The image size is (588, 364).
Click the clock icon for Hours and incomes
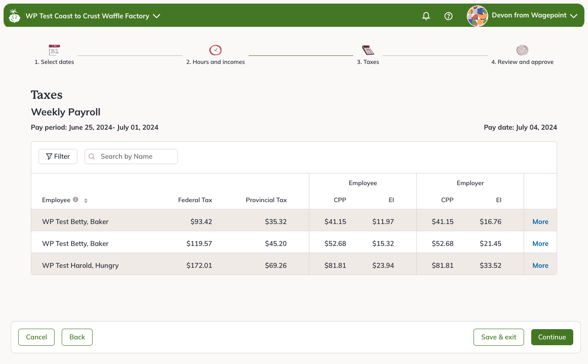216,50
